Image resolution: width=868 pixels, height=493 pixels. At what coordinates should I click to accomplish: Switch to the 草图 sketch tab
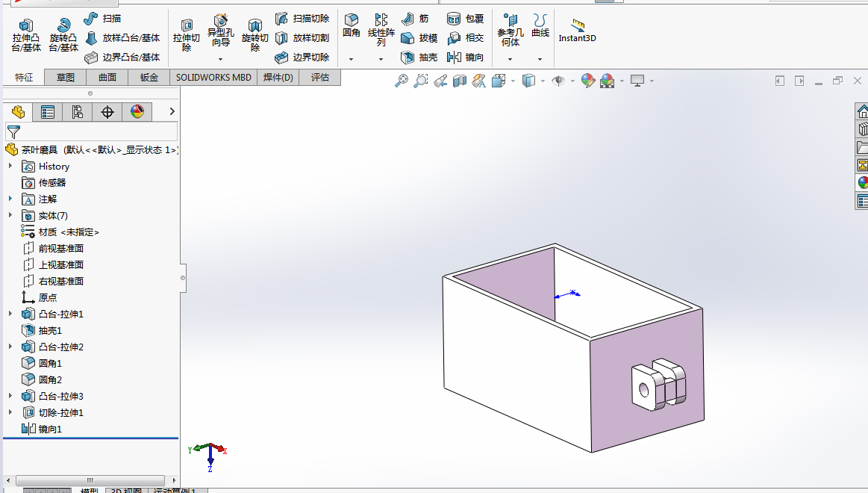66,78
